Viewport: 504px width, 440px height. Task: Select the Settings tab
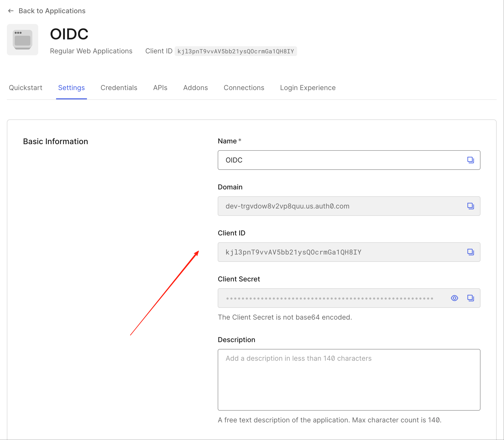(x=71, y=88)
